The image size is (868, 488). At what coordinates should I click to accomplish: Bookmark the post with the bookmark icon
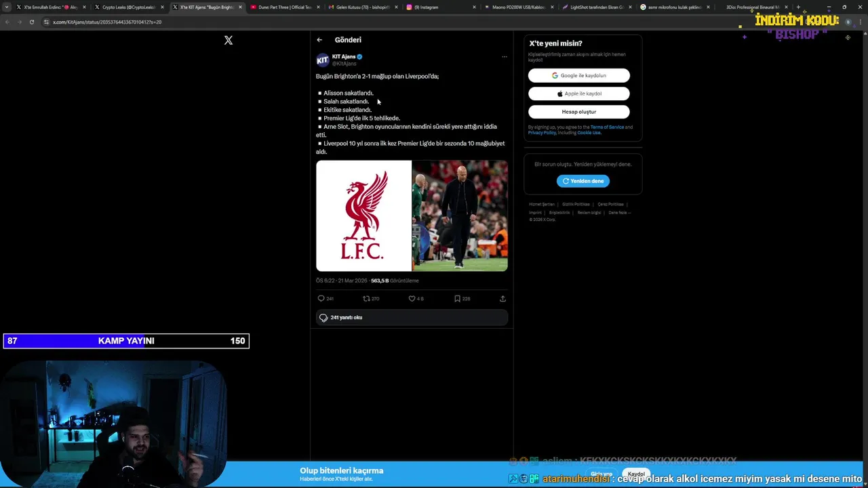coord(457,298)
